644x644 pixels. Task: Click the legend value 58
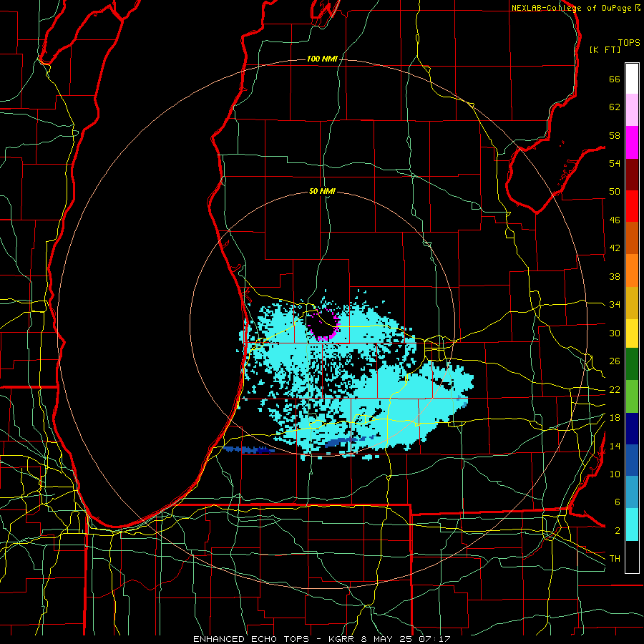pyautogui.click(x=615, y=135)
